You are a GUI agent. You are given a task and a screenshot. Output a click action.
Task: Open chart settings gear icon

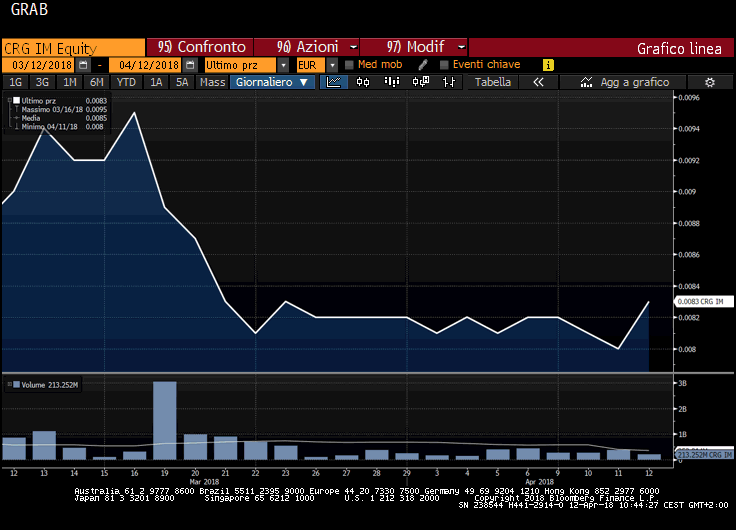coord(709,82)
